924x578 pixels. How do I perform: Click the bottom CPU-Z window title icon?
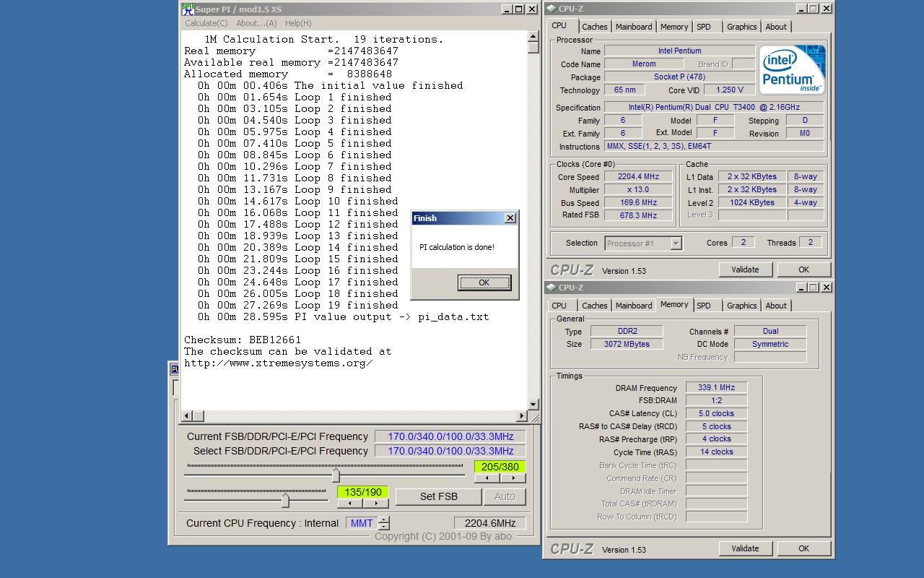pos(552,288)
